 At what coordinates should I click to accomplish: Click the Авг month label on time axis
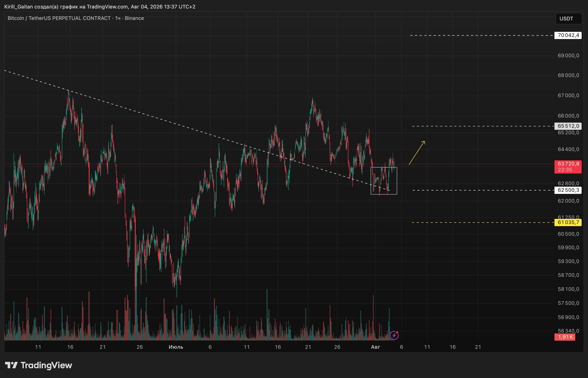coord(376,347)
